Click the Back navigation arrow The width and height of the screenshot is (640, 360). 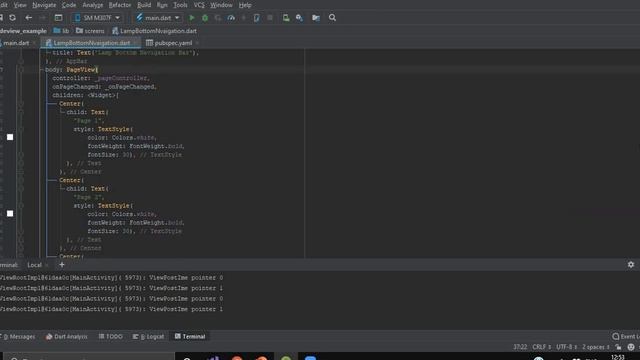[x=29, y=18]
